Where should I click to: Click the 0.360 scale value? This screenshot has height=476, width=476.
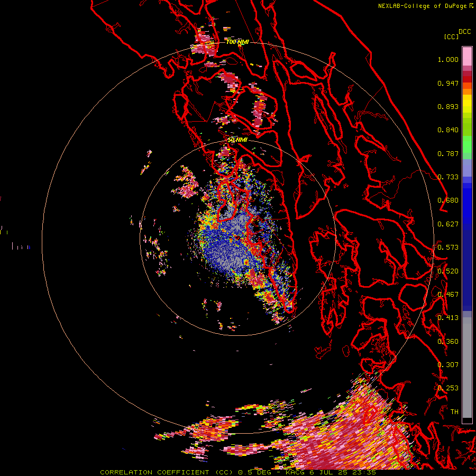pos(448,342)
